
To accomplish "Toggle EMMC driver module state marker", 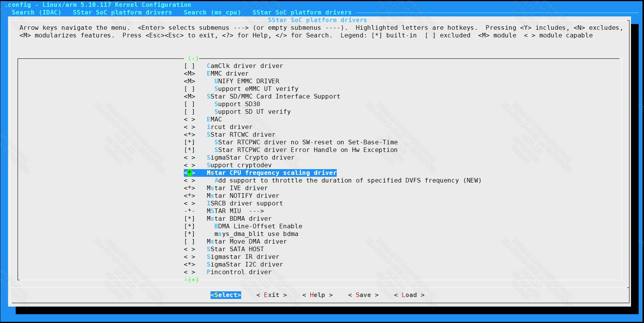I will tap(190, 73).
